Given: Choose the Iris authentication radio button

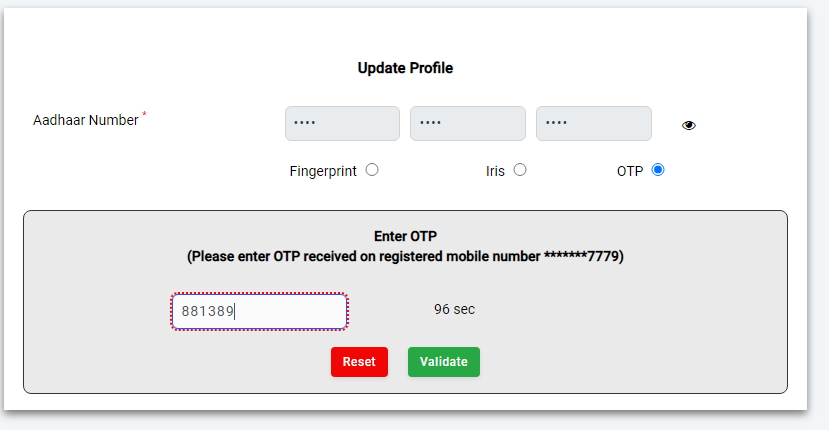Looking at the screenshot, I should [520, 170].
